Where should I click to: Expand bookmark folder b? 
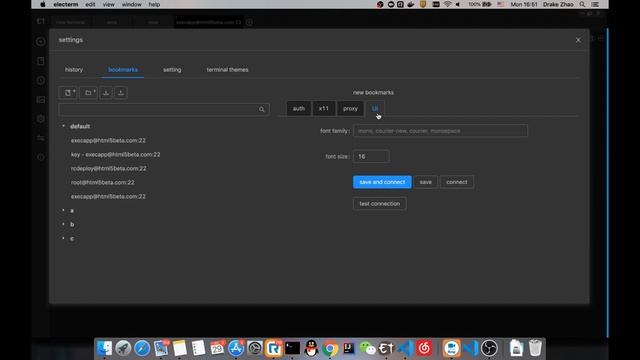pyautogui.click(x=63, y=224)
